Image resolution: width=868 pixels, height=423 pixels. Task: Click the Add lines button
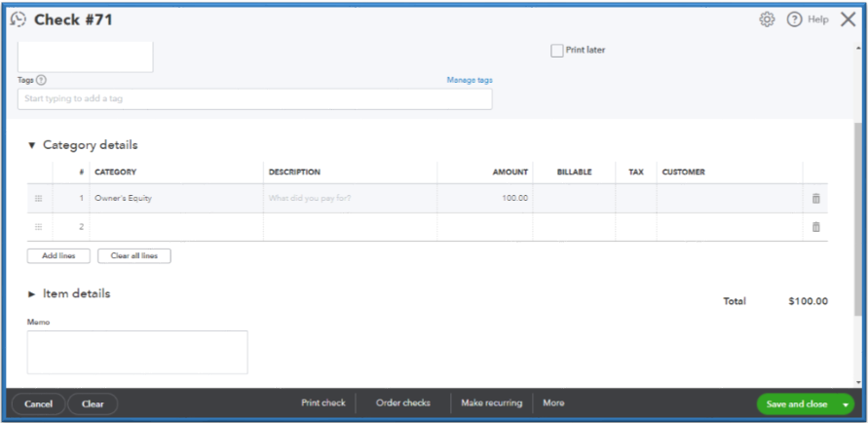[58, 255]
